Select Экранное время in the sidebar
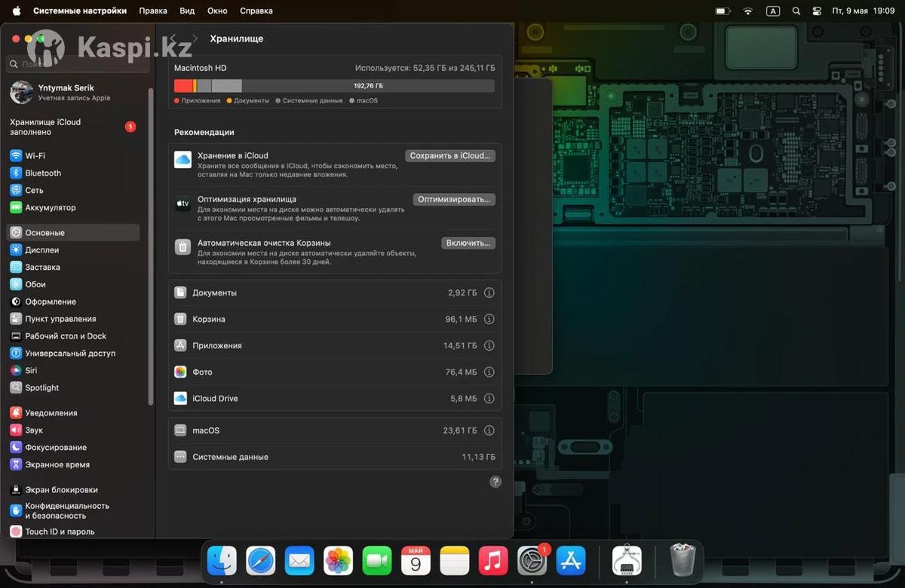This screenshot has width=905, height=588. click(x=73, y=465)
